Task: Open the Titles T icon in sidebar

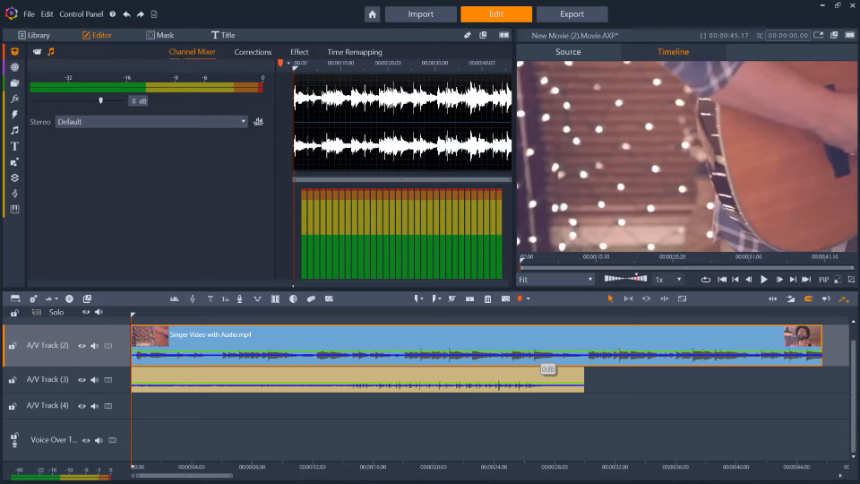Action: coord(15,147)
